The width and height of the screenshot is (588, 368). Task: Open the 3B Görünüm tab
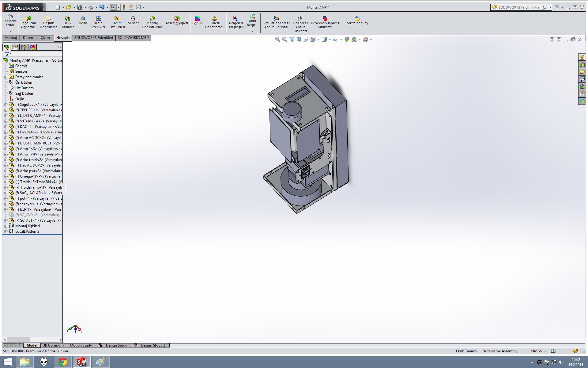point(53,345)
